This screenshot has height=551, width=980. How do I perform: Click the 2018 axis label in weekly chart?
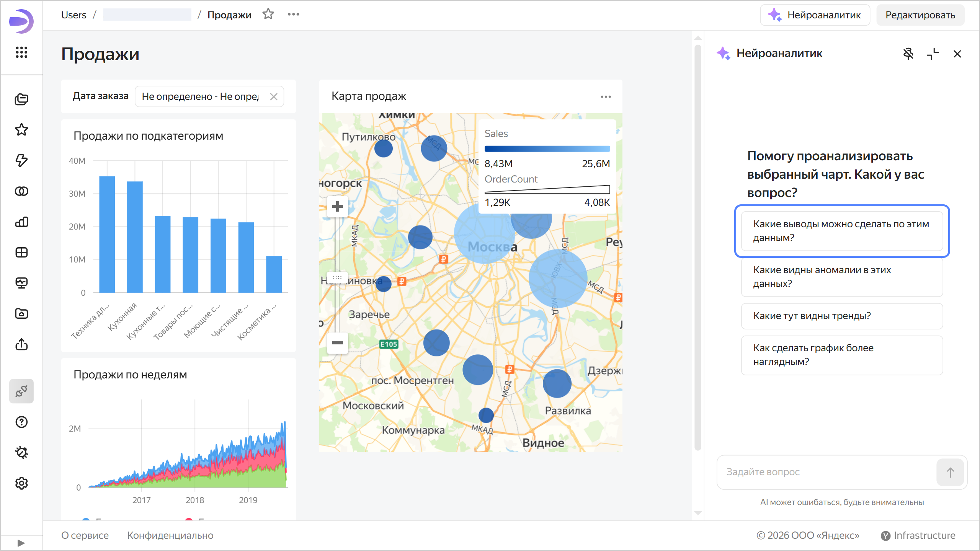[x=195, y=500]
